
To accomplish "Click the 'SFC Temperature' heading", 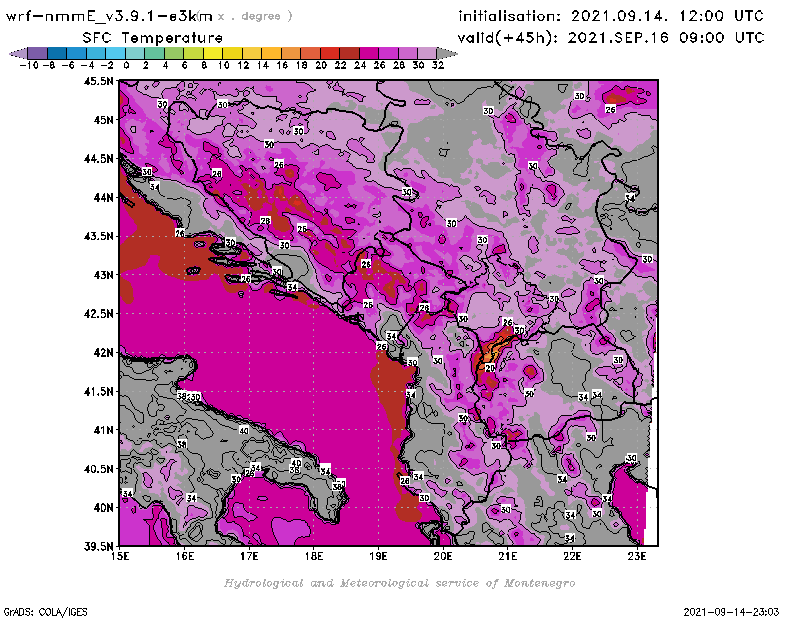I will (153, 38).
